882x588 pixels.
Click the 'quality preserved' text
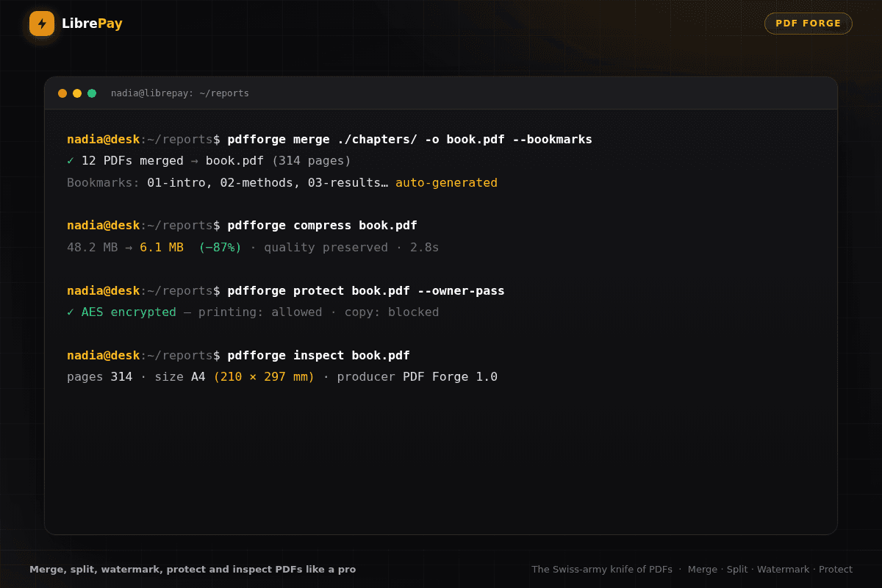326,247
